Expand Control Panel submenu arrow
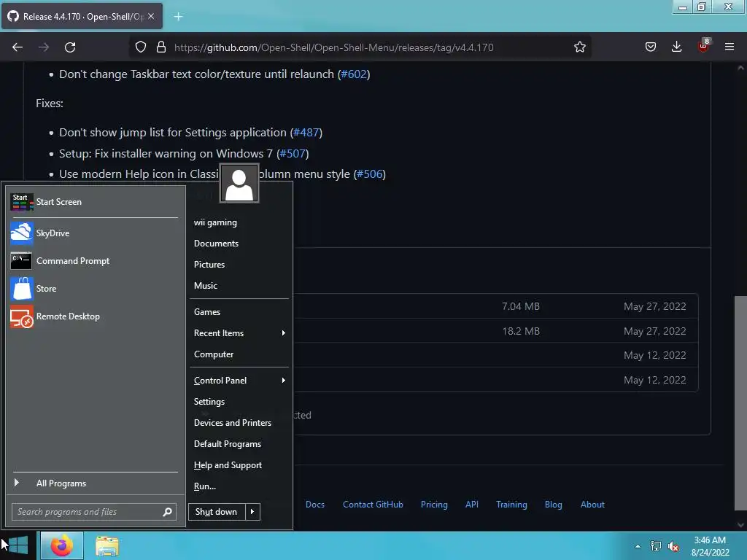747x560 pixels. (x=284, y=380)
